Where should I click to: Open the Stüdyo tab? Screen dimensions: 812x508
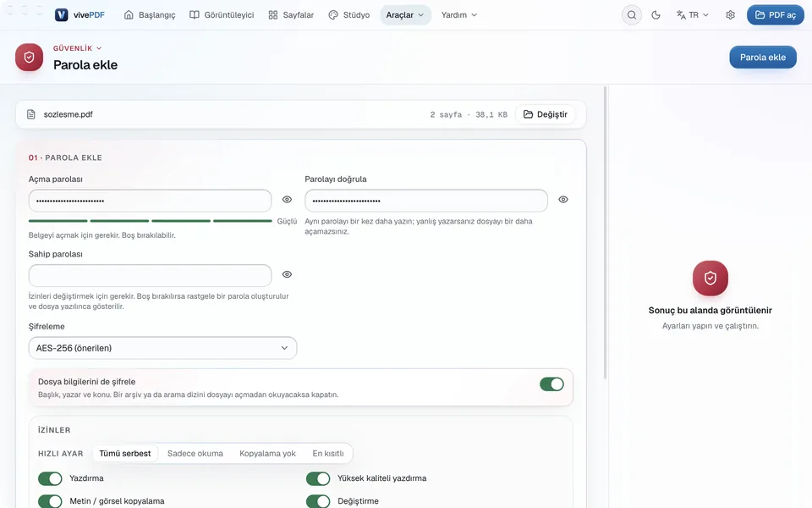coord(349,15)
